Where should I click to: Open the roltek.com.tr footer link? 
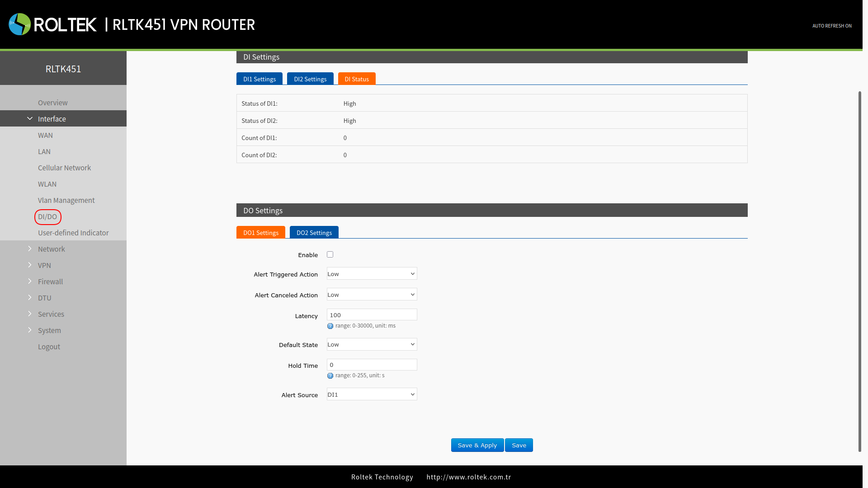468,477
